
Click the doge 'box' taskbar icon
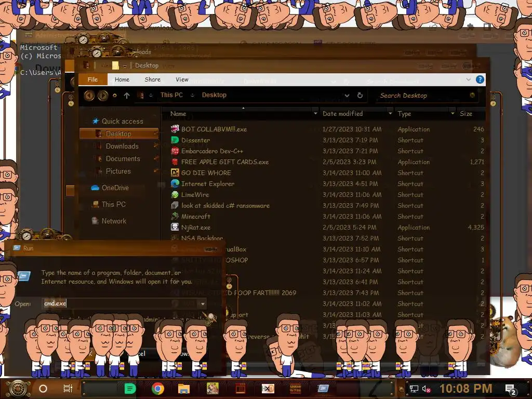coord(212,389)
